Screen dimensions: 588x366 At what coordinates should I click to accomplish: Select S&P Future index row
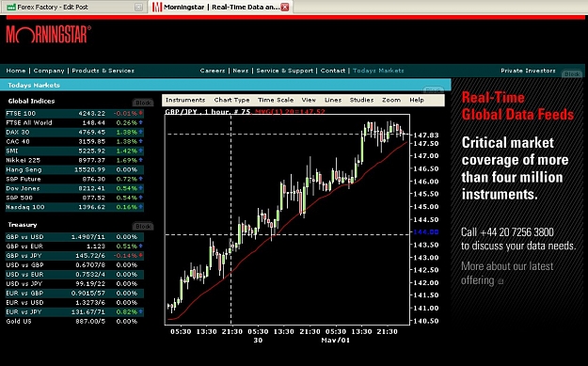[74, 179]
